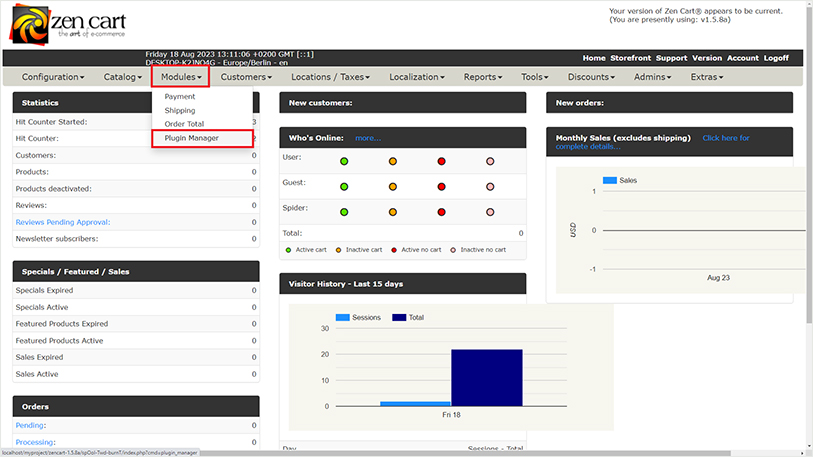Click the light blue Sessions bar
The width and height of the screenshot is (813, 457).
[415, 404]
